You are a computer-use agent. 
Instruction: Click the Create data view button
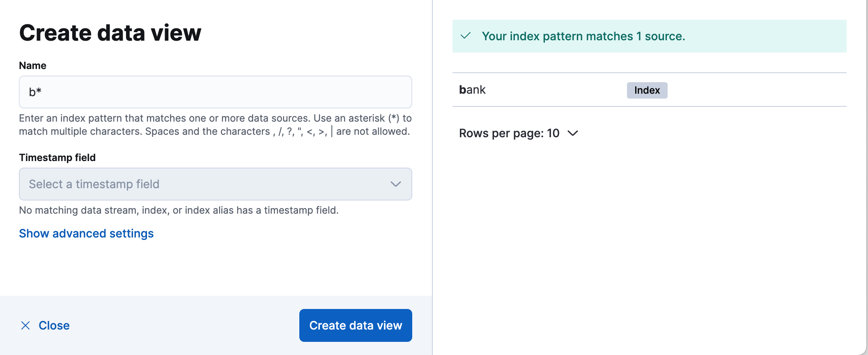click(x=356, y=325)
